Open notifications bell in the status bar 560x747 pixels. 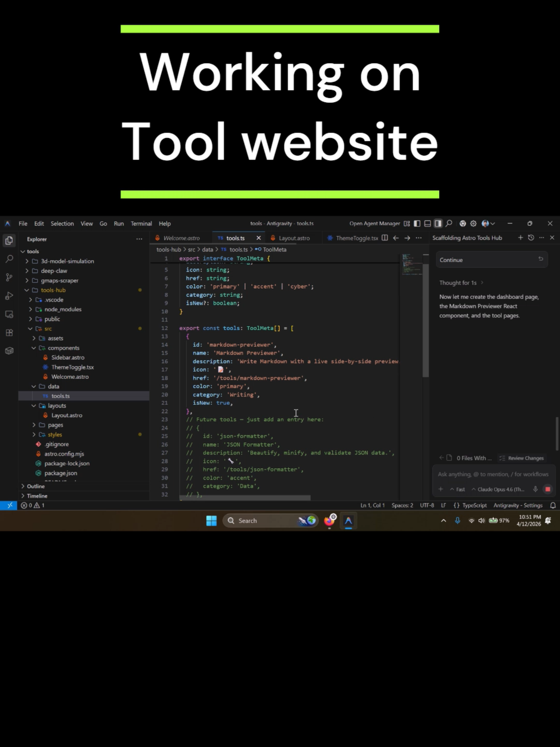coord(553,505)
